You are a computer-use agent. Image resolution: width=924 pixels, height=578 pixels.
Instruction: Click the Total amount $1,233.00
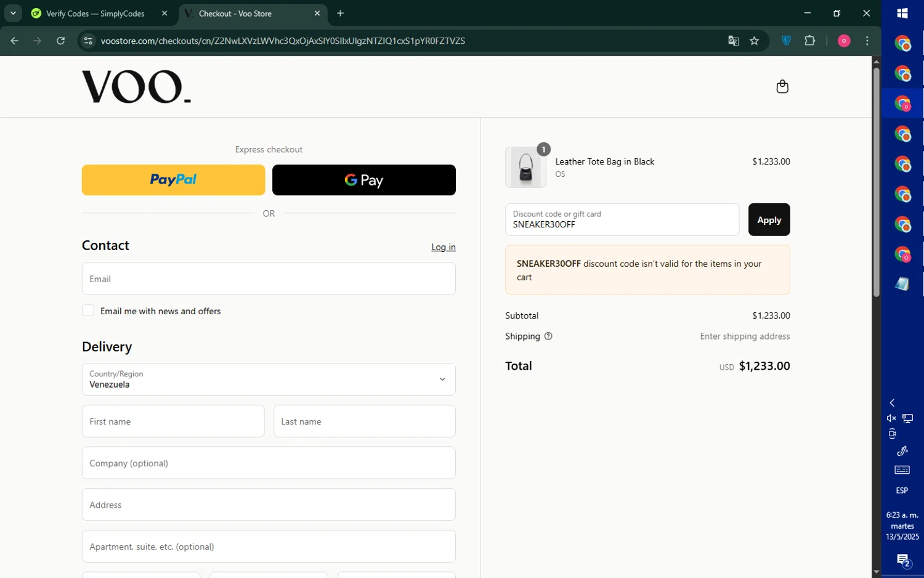tap(764, 366)
